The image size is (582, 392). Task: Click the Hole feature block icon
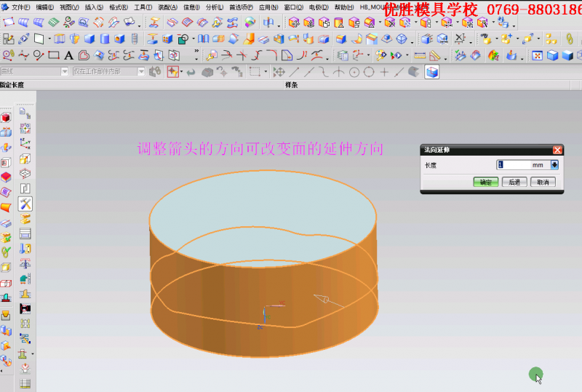(119, 39)
